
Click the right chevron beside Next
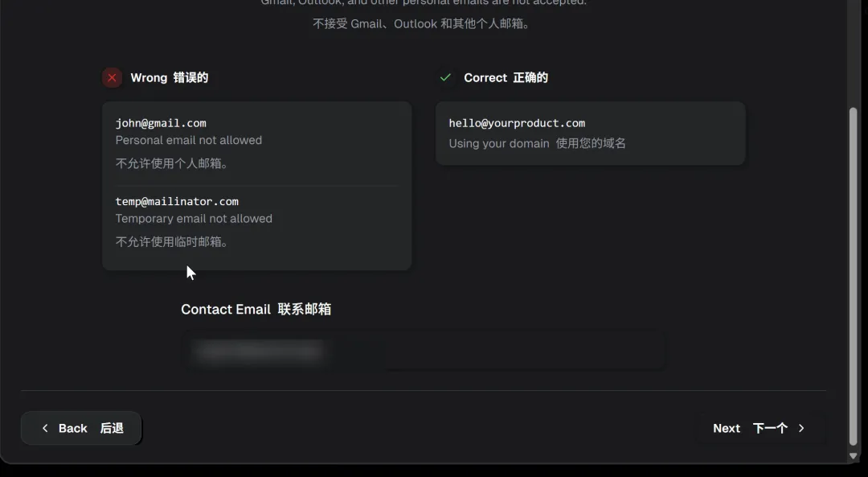(801, 428)
